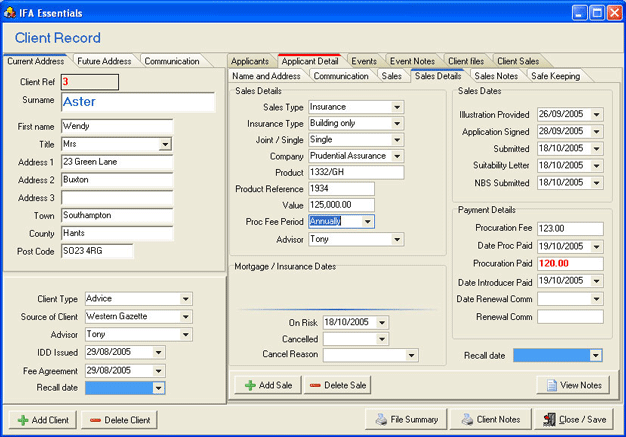Open the Sales Notes sub-tab
The width and height of the screenshot is (626, 437).
point(496,76)
